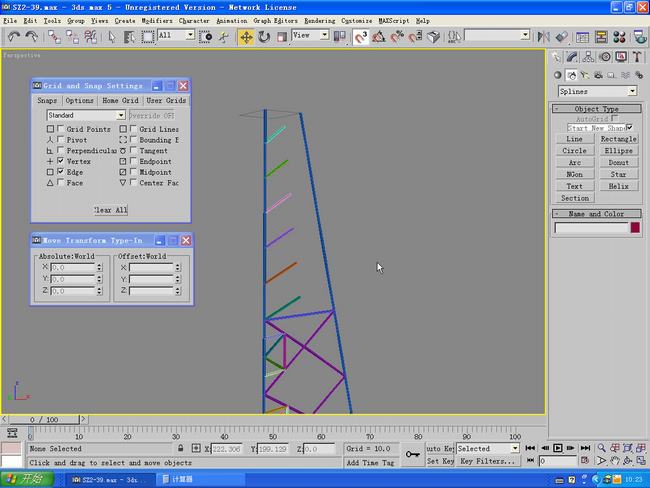The image size is (650, 488).
Task: Uncheck the Vertex snap checkbox
Action: point(61,161)
